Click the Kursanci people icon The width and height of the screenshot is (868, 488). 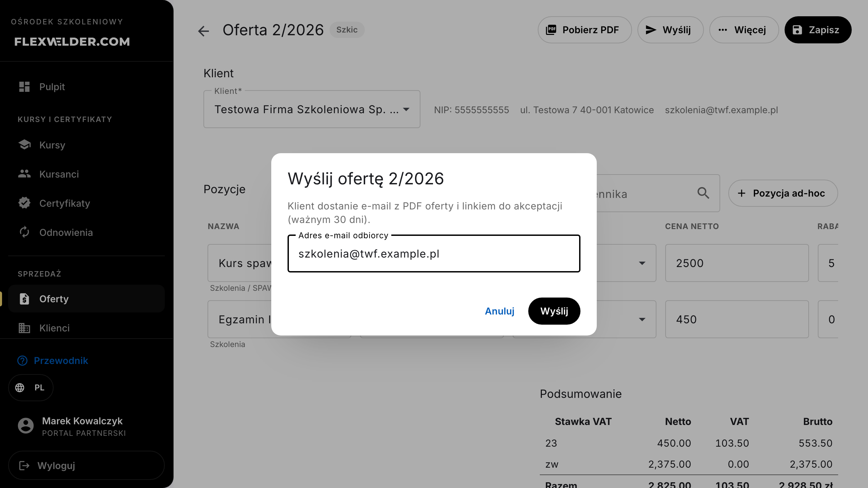click(x=24, y=174)
